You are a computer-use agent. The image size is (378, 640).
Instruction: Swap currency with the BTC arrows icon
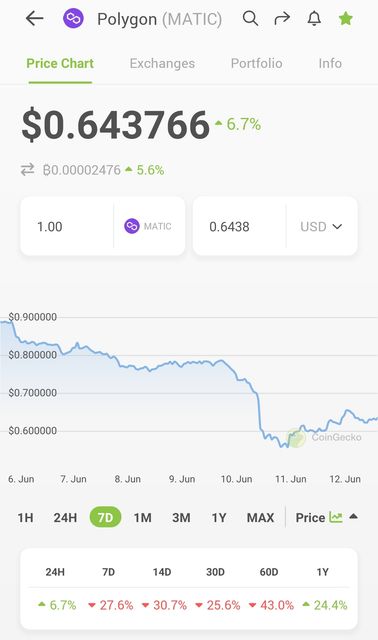[27, 170]
